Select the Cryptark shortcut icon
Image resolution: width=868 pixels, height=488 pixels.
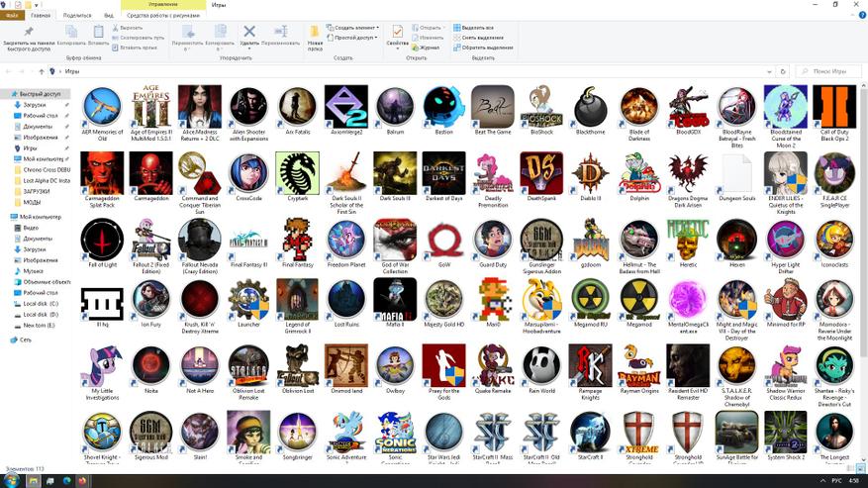pyautogui.click(x=298, y=172)
